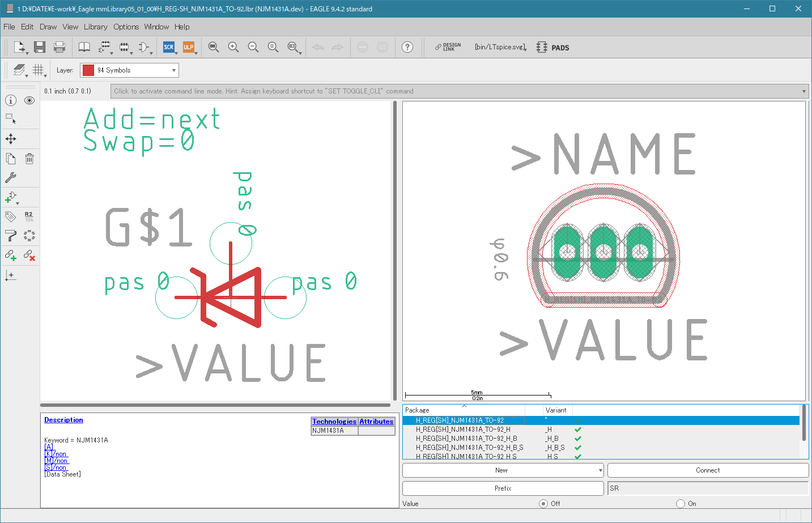Screen dimensions: 812x523
Task: Run the SCR script icon
Action: pyautogui.click(x=168, y=47)
